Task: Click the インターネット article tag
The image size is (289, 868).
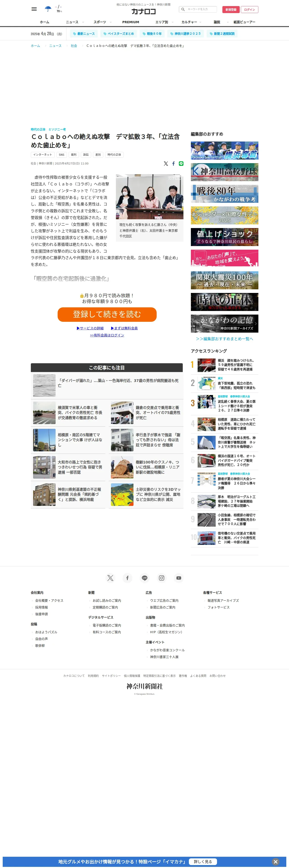Action: (43, 155)
